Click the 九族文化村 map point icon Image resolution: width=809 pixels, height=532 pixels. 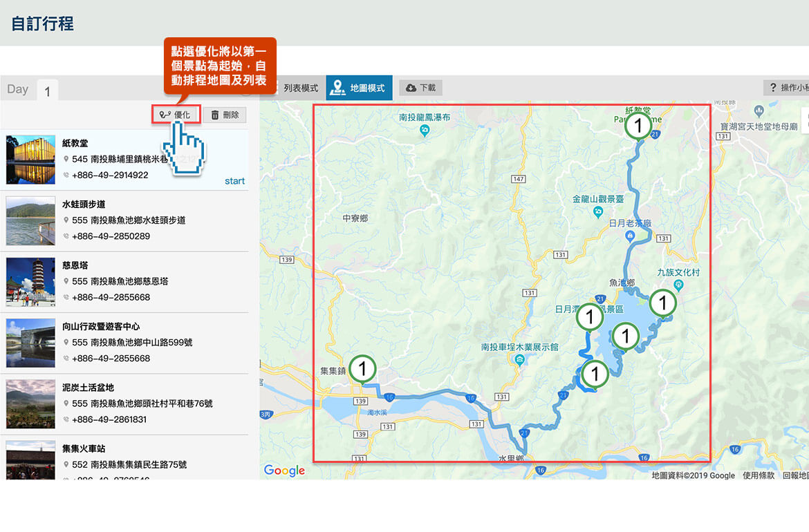(678, 285)
